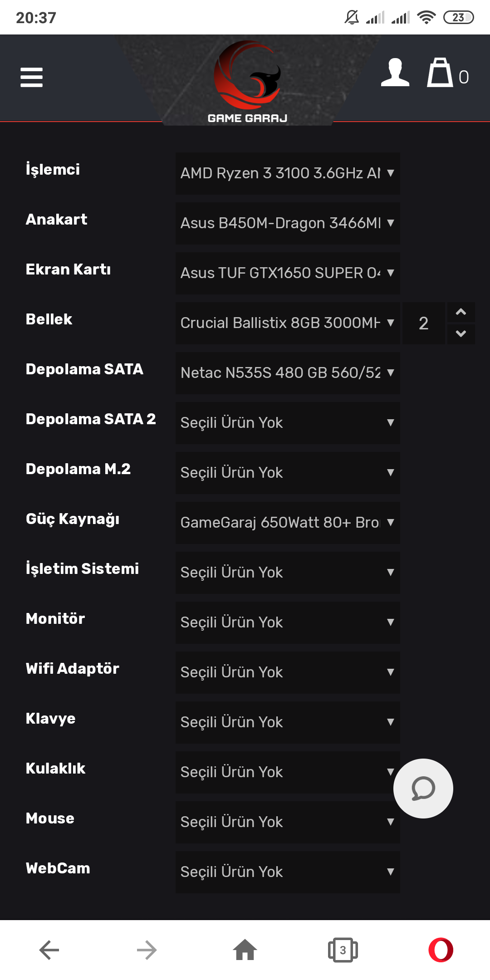The width and height of the screenshot is (490, 980).
Task: Go to the browser home page
Action: coord(245,950)
